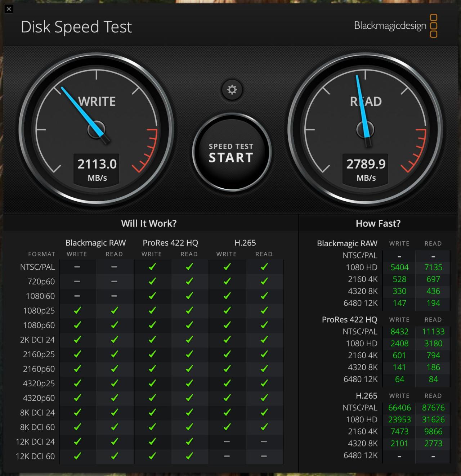461x476 pixels.
Task: Click ProRes 2160 4K read value 794
Action: (x=433, y=355)
